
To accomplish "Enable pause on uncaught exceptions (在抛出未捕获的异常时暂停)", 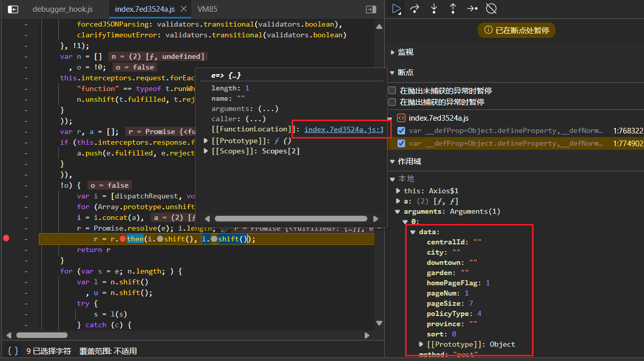I will pyautogui.click(x=392, y=91).
